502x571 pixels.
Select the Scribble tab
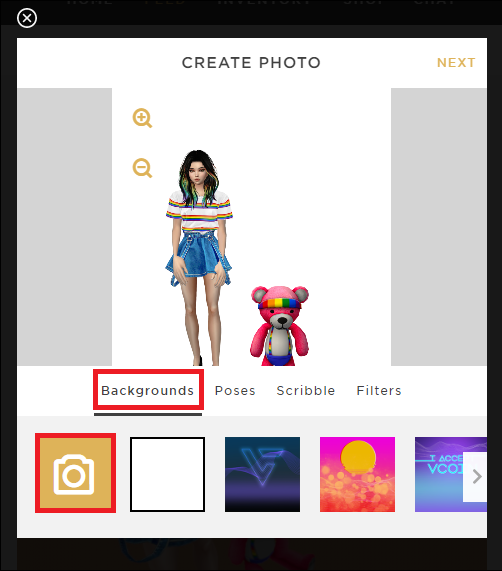point(305,390)
